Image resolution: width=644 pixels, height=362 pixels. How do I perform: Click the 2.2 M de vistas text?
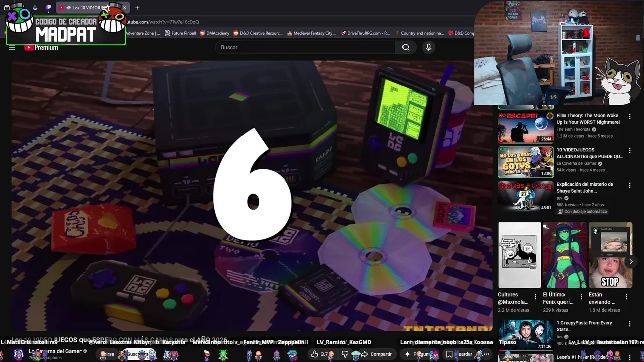514,310
